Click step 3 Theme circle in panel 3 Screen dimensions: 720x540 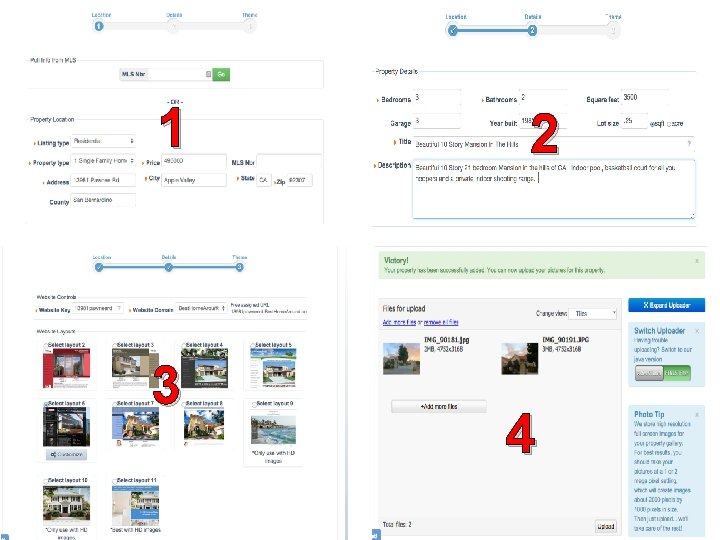pyautogui.click(x=239, y=267)
